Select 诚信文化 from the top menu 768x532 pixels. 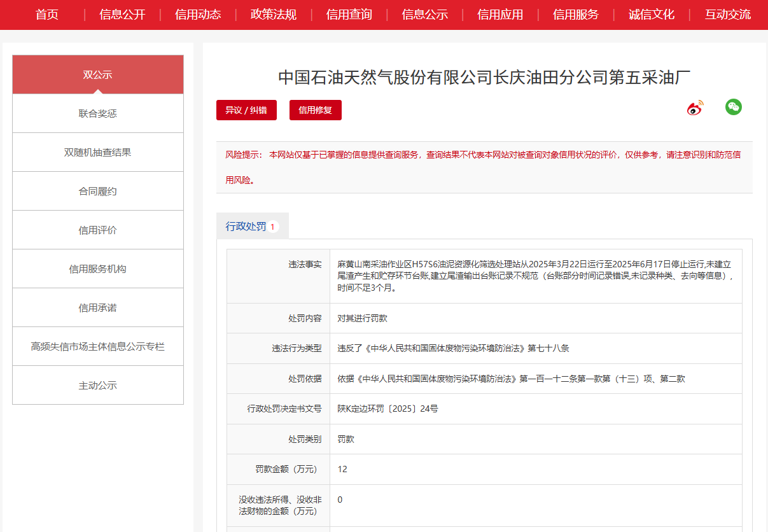click(652, 15)
